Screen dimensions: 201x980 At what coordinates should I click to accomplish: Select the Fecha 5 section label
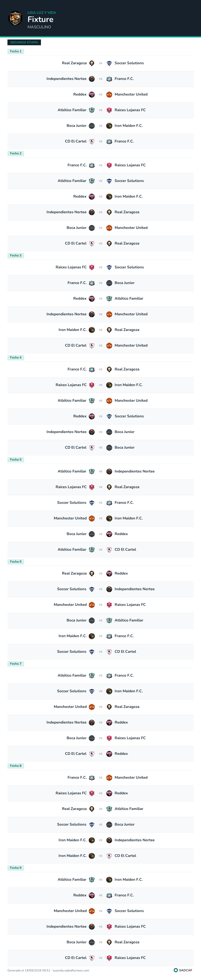click(16, 460)
